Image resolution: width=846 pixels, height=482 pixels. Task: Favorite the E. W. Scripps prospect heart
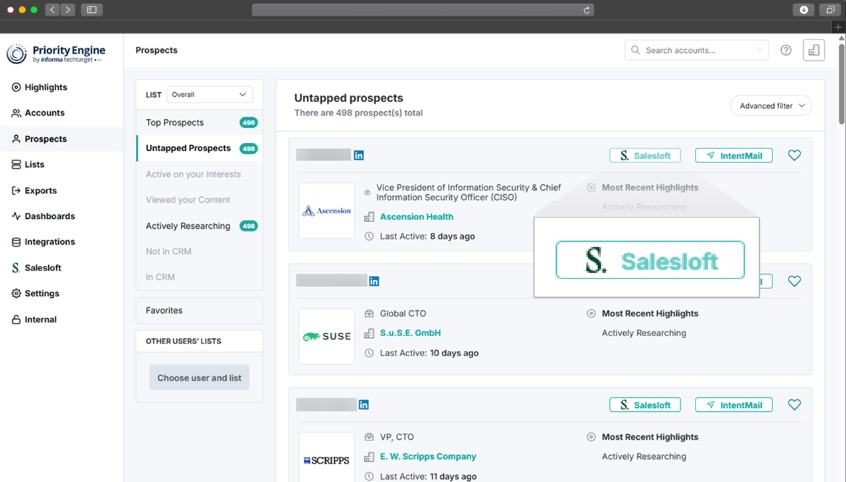[794, 405]
